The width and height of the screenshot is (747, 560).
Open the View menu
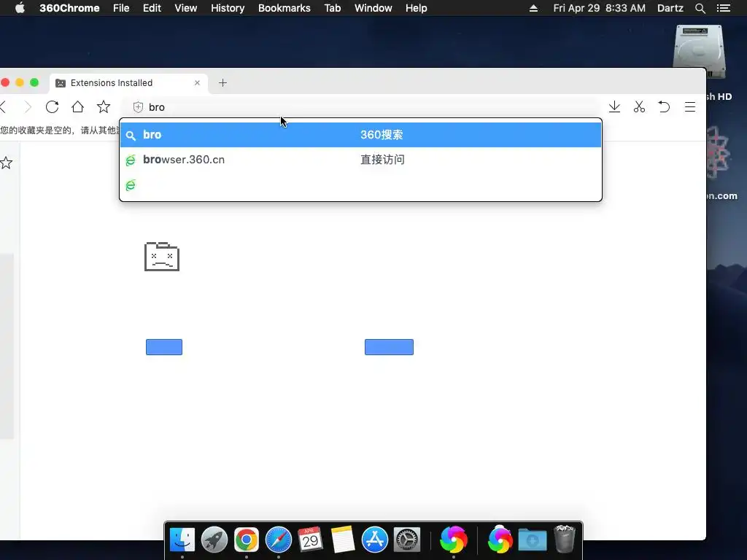(186, 8)
